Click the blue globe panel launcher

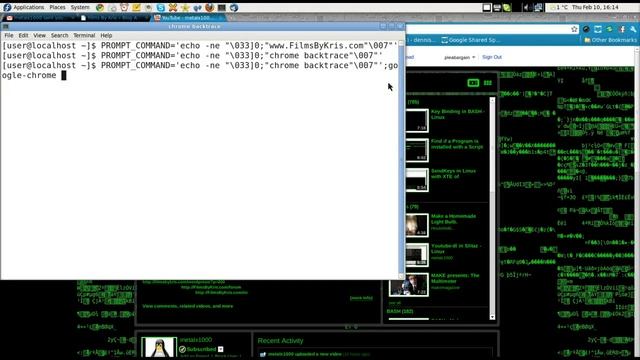(234, 7)
